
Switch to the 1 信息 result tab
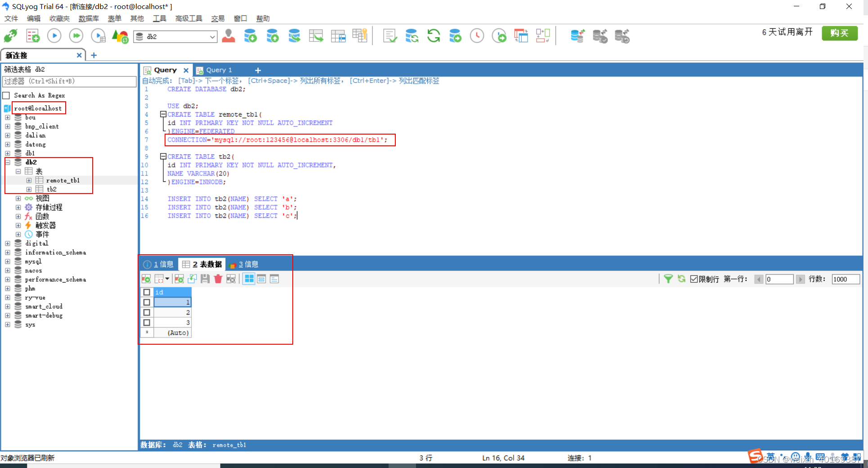tap(159, 264)
